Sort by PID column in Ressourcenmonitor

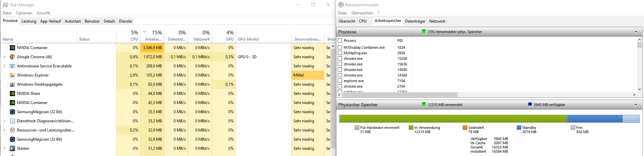(x=403, y=41)
